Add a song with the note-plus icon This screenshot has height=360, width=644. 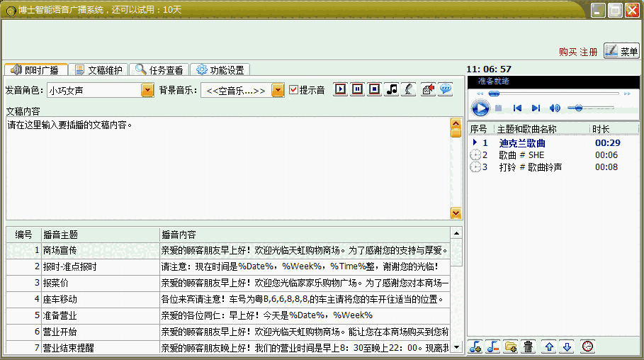475,347
